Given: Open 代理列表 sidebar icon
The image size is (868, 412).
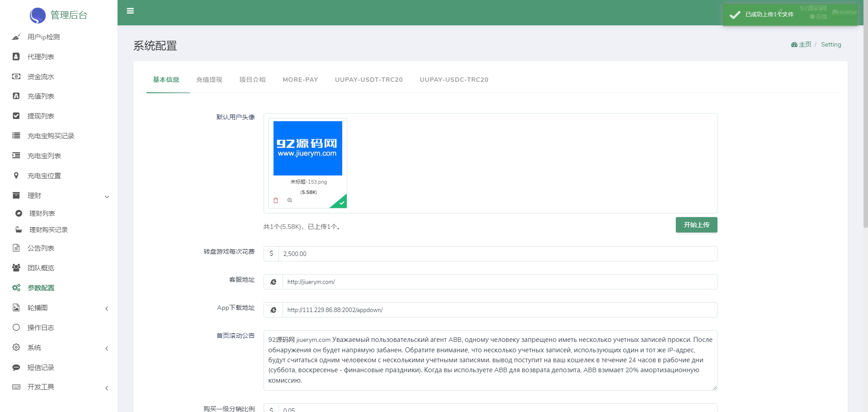Looking at the screenshot, I should (16, 57).
